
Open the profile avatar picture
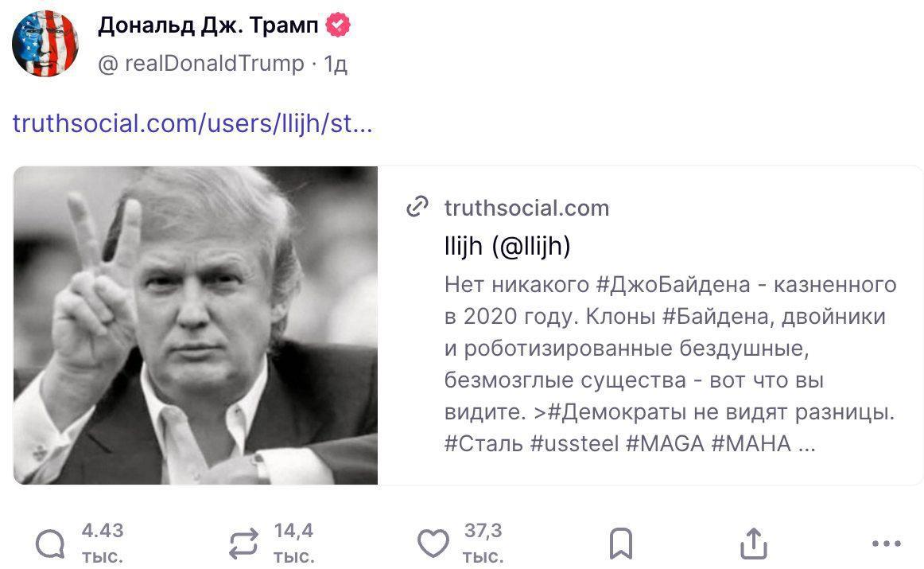coord(45,44)
